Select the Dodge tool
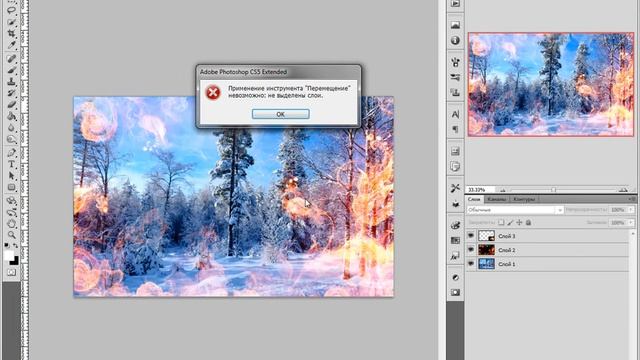Image resolution: width=640 pixels, height=360 pixels. point(11,140)
